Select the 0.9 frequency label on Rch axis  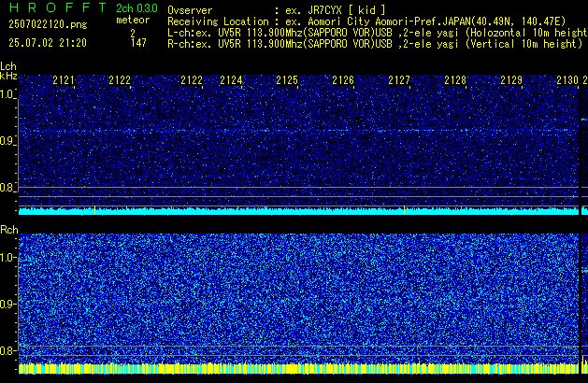7,304
